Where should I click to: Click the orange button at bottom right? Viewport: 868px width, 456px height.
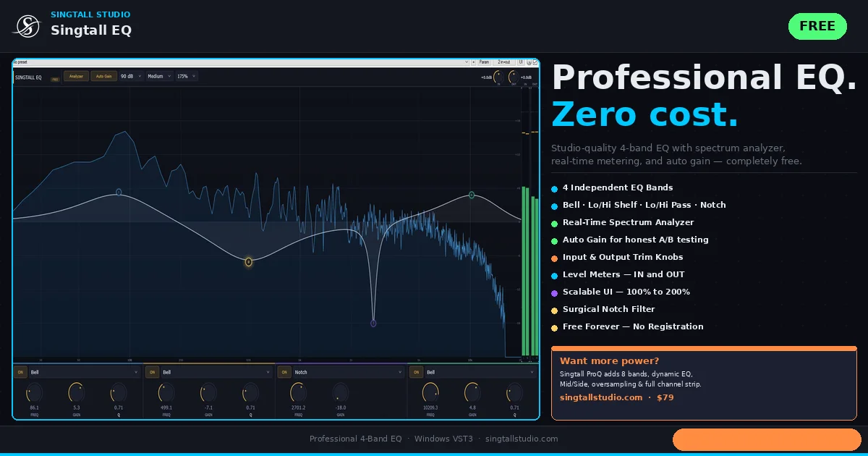tap(767, 439)
